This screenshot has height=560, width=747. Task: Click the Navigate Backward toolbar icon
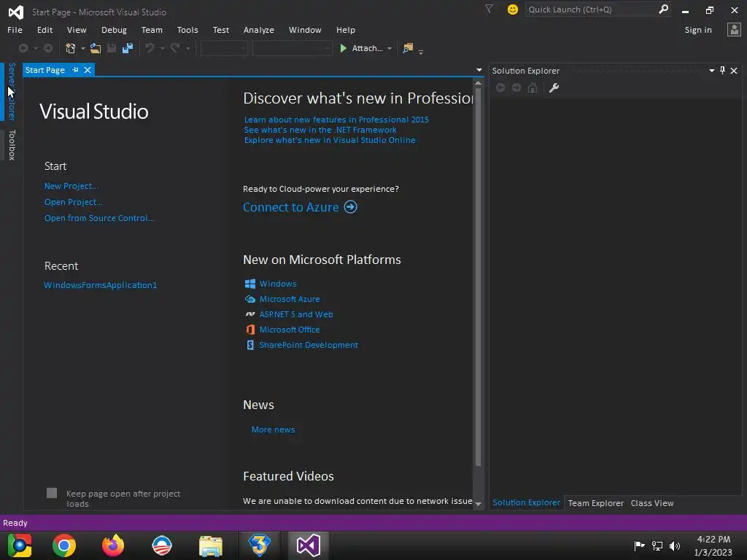pyautogui.click(x=23, y=48)
